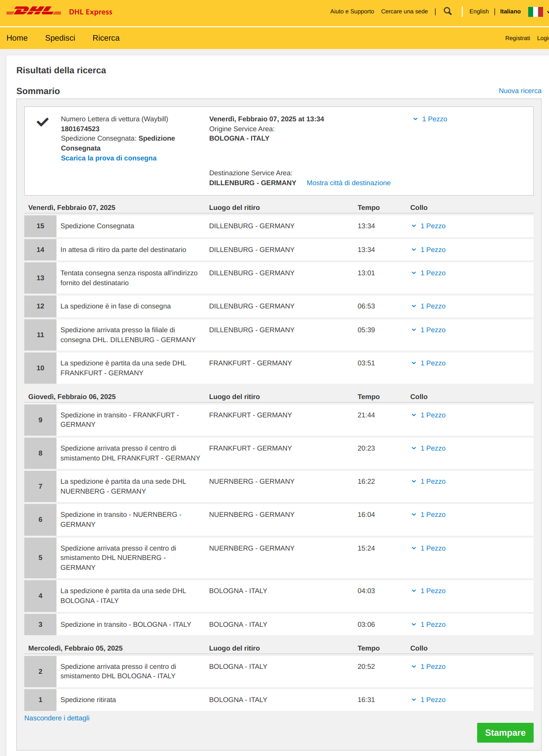Viewport: 549px width, 756px height.
Task: Open search via magnifying glass icon
Action: click(447, 11)
